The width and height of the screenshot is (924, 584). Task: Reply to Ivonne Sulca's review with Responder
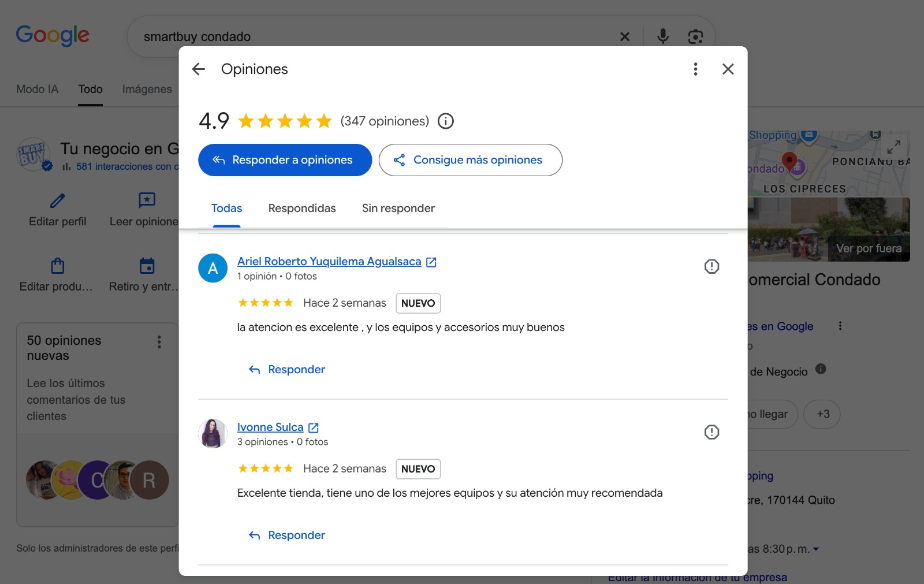point(287,535)
